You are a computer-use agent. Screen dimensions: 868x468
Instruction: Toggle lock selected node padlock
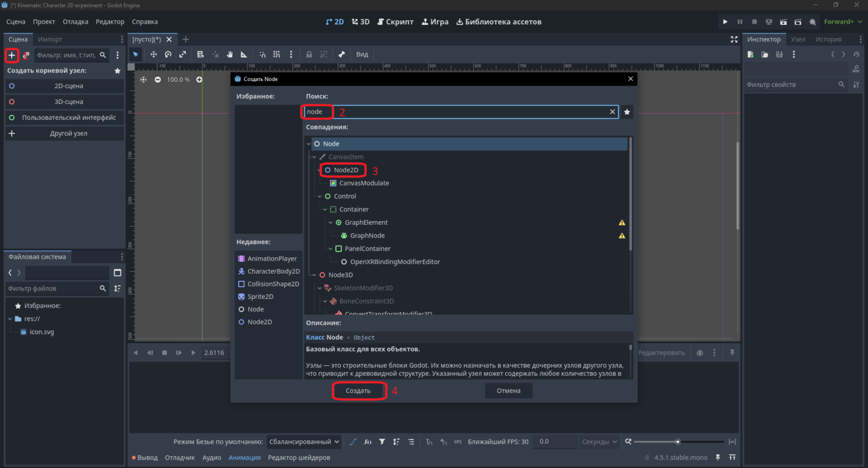click(x=309, y=54)
